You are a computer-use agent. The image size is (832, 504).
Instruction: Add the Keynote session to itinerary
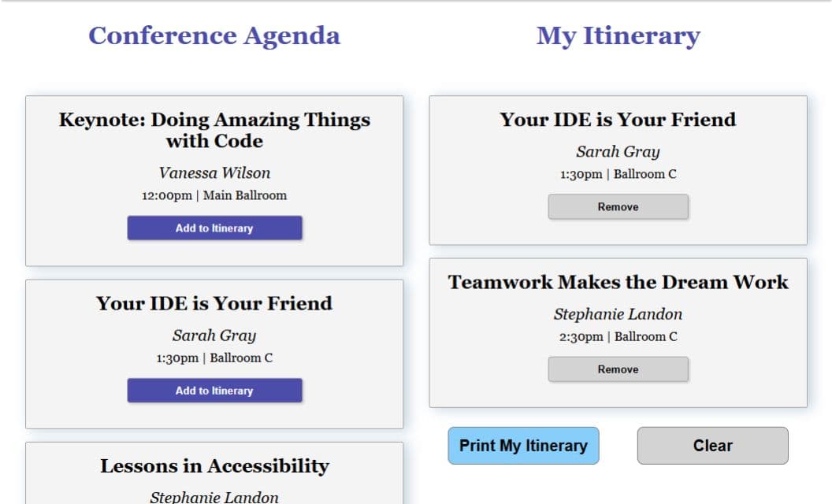[x=214, y=228]
